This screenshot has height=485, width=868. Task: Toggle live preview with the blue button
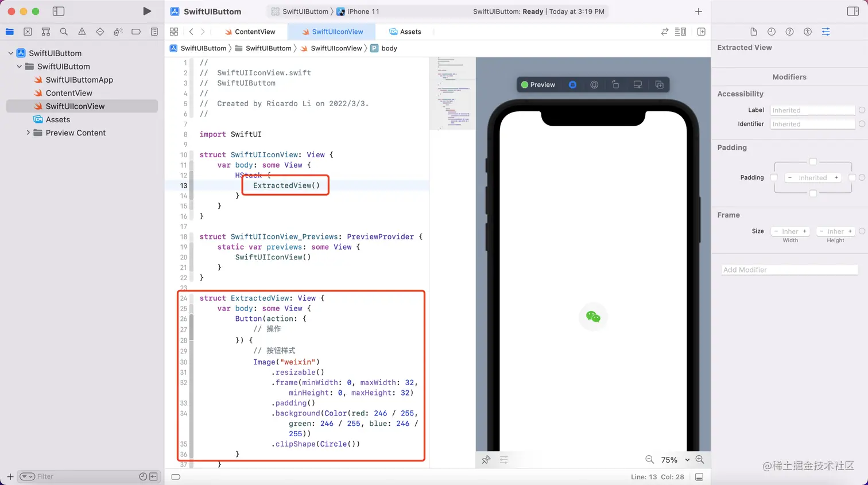572,84
